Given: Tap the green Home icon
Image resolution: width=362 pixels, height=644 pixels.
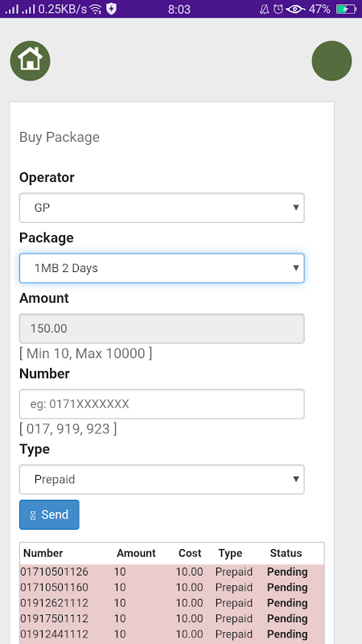Looking at the screenshot, I should pos(30,61).
